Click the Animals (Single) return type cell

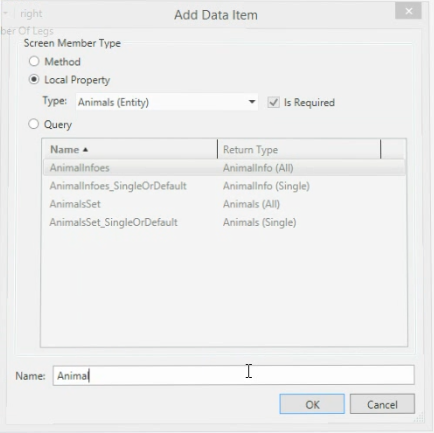click(259, 222)
